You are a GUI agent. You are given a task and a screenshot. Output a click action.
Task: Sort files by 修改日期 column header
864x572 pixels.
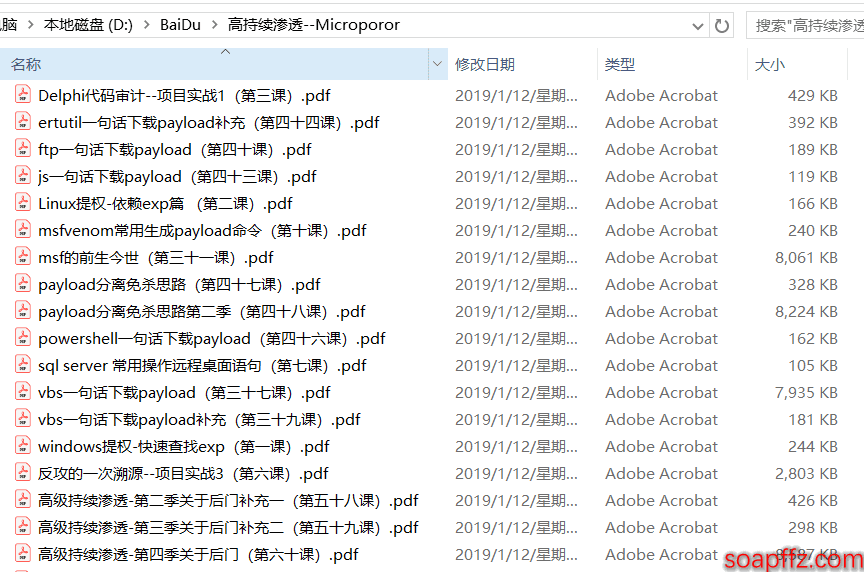pos(522,64)
